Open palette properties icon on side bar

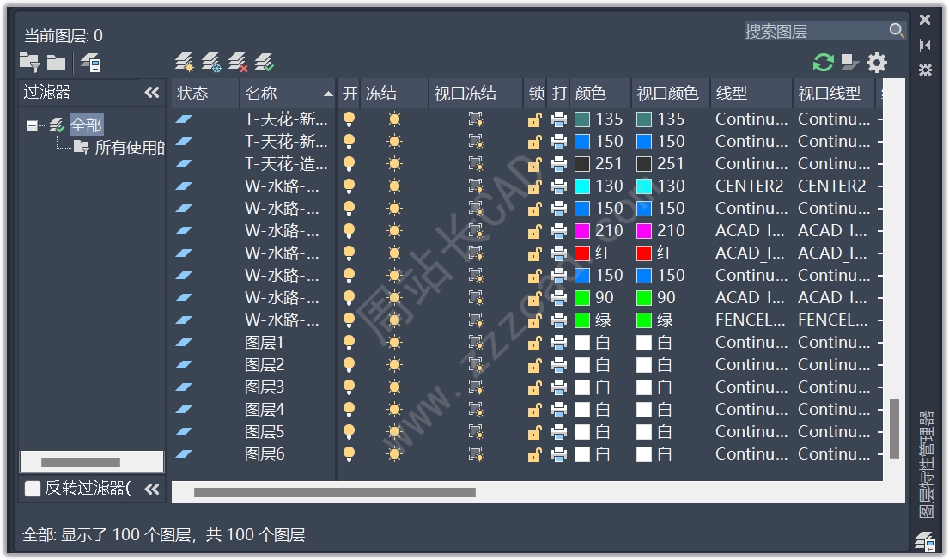pos(925,70)
